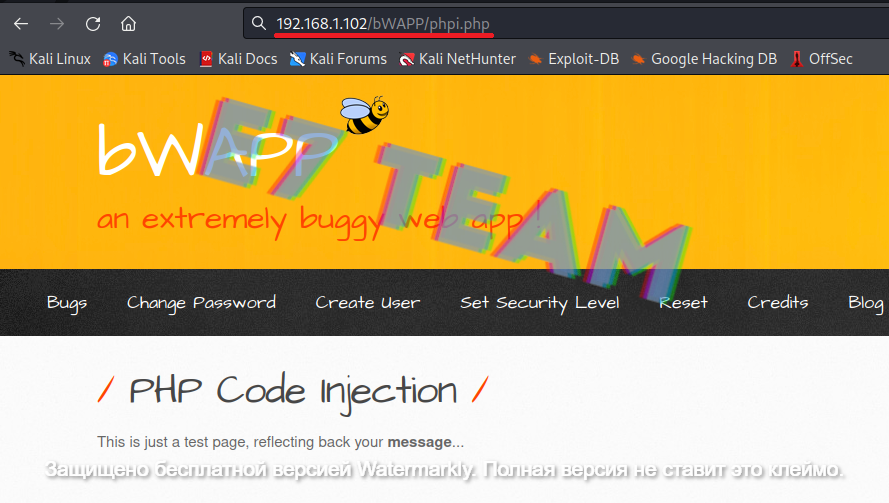Open the Google Hacking DB bookmark
Image resolution: width=889 pixels, height=503 pixels.
click(704, 59)
